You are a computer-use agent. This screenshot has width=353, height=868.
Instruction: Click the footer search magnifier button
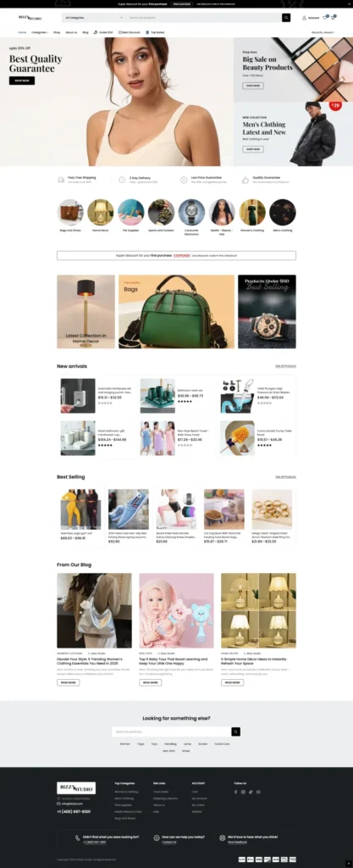tap(236, 732)
